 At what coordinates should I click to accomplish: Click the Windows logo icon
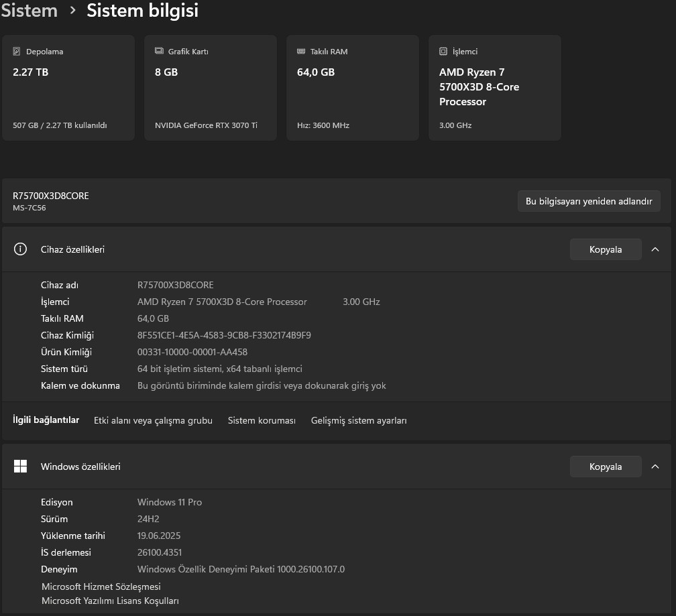pos(20,466)
